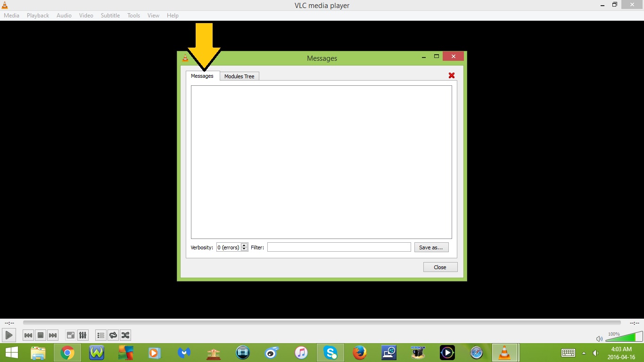Open the blue monitor taskbar app
Image resolution: width=644 pixels, height=362 pixels.
389,353
